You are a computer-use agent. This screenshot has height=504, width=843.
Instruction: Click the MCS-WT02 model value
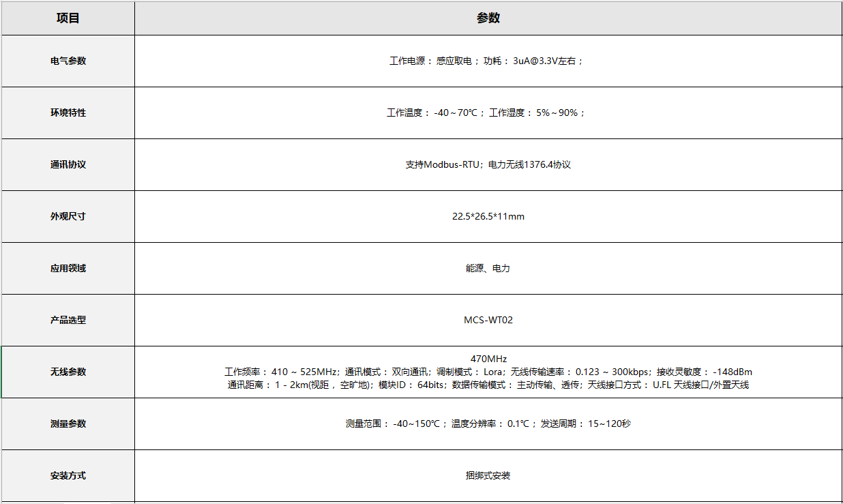488,320
